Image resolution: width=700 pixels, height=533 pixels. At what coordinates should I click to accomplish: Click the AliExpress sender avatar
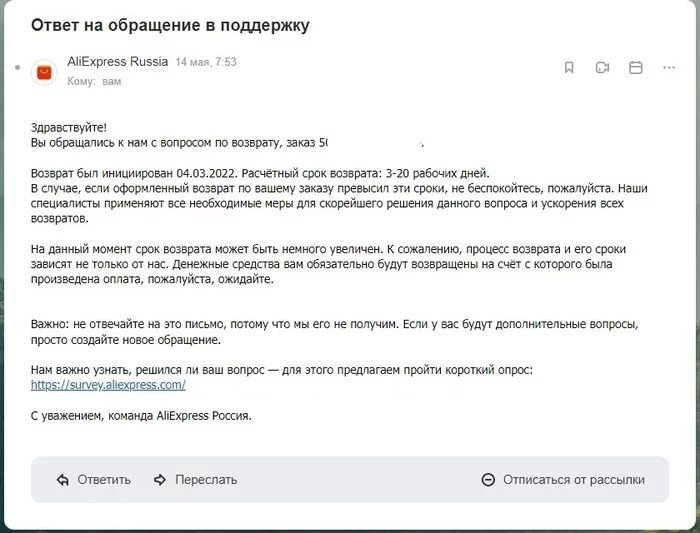click(x=44, y=72)
